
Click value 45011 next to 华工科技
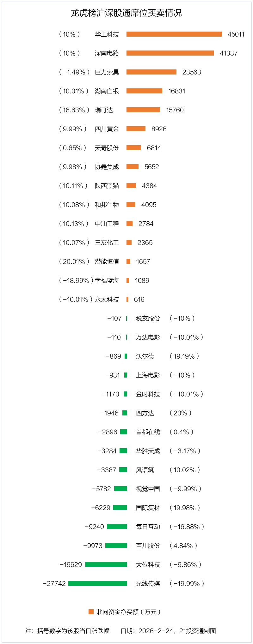(x=236, y=34)
